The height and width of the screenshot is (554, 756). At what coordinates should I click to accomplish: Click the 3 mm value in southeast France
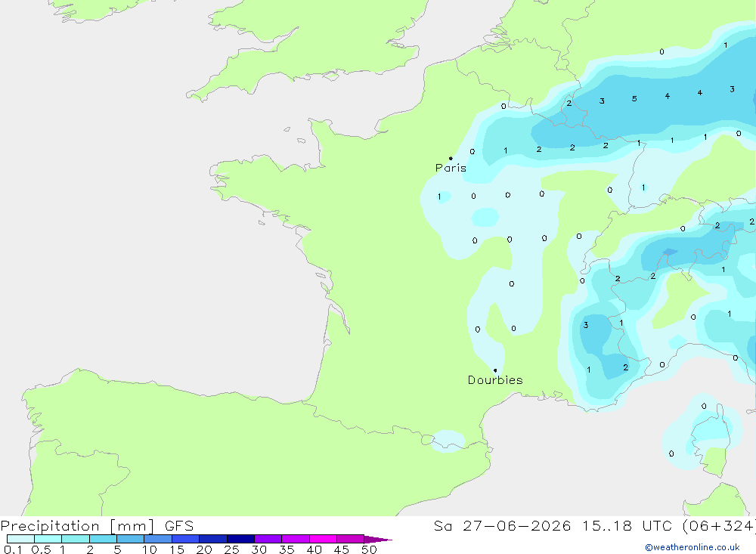[x=586, y=325]
